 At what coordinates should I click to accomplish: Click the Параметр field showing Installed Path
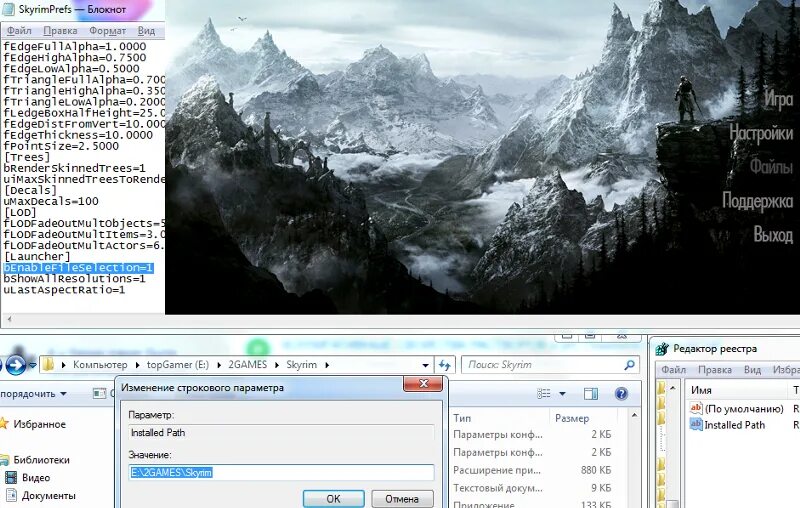(x=281, y=433)
